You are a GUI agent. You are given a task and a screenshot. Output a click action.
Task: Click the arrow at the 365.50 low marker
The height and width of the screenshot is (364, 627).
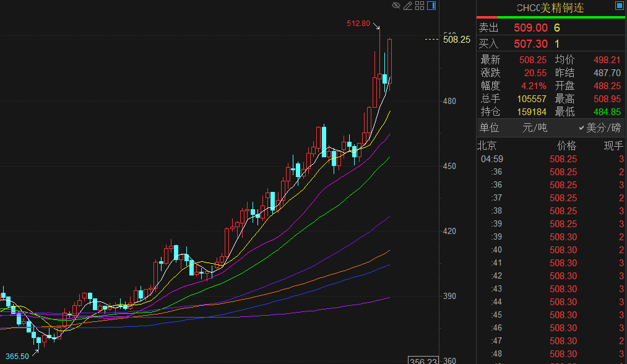pyautogui.click(x=35, y=352)
